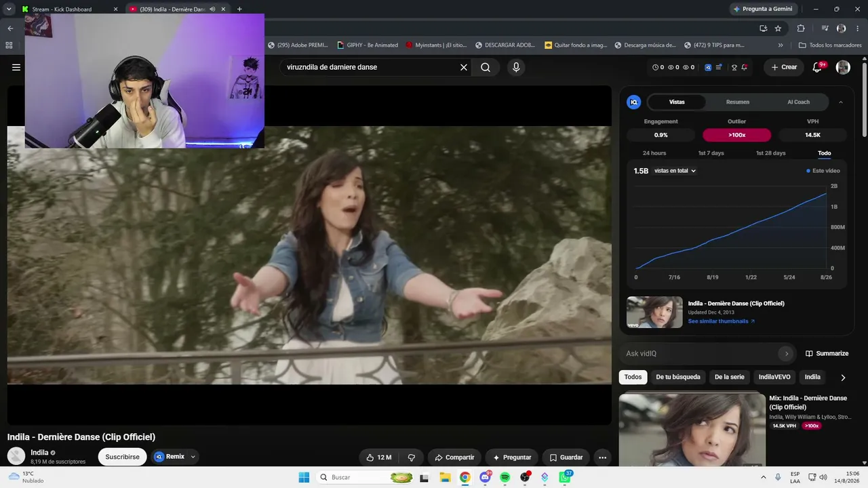Install app icon in the address bar

764,28
